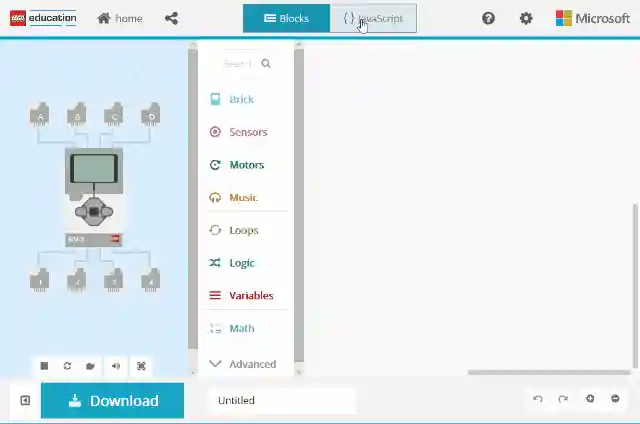Click the workspace horizontal scrollbar
640x424 pixels.
click(x=549, y=372)
